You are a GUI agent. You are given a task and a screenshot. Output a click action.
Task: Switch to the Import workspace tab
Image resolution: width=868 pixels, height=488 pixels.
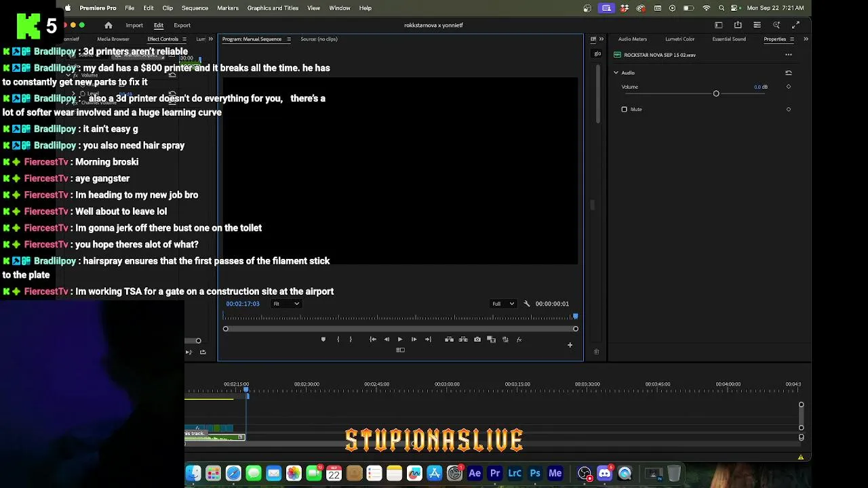click(x=134, y=25)
